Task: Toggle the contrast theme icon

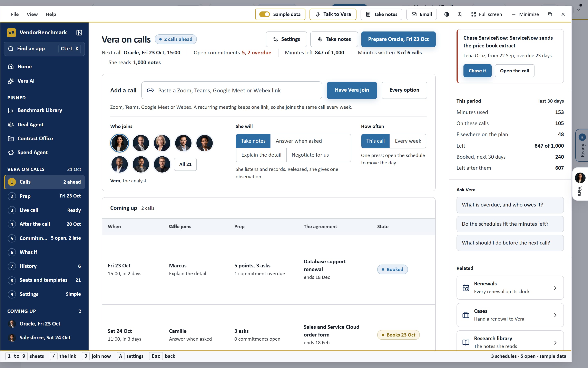Action: click(447, 14)
